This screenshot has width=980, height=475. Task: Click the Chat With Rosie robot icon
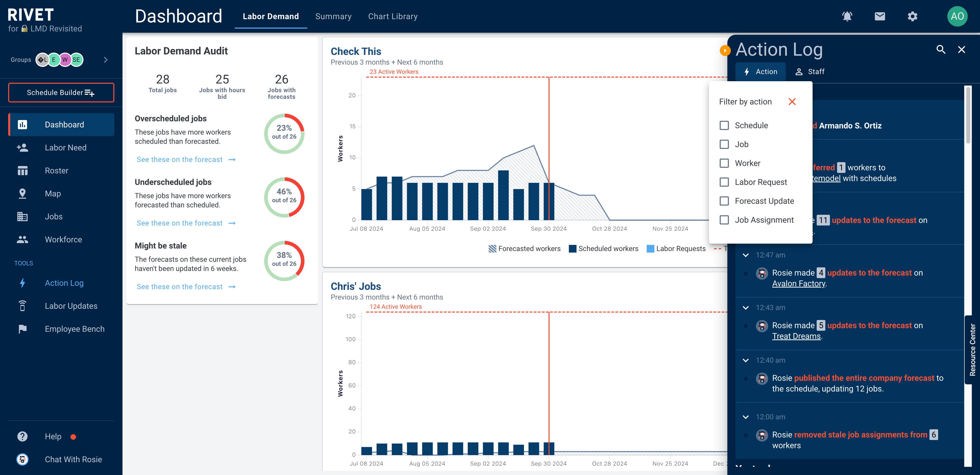22,459
